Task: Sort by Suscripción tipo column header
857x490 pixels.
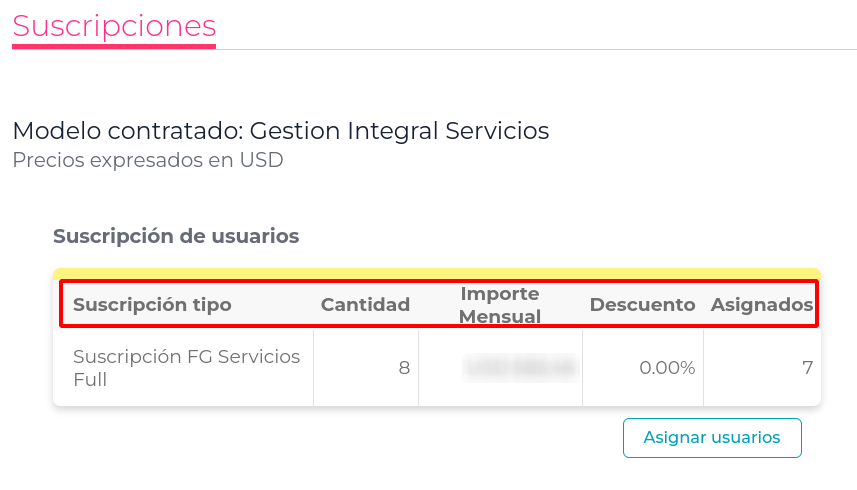Action: click(152, 305)
